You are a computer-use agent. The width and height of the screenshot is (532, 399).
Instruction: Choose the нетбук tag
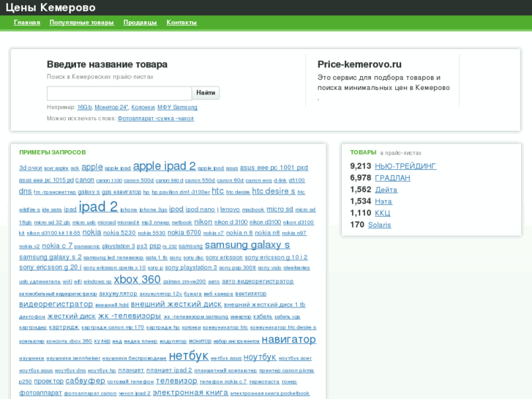(189, 356)
